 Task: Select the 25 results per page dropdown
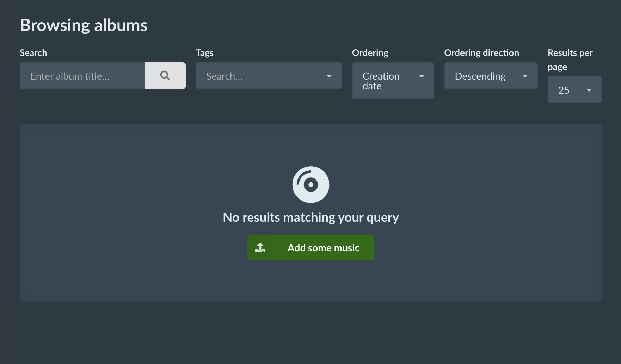pyautogui.click(x=567, y=90)
